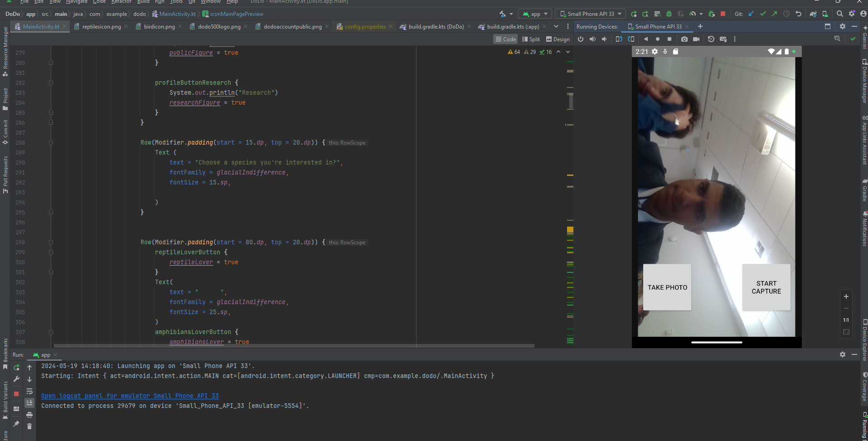868x441 pixels.
Task: Open the config.properties tab
Action: (361, 27)
